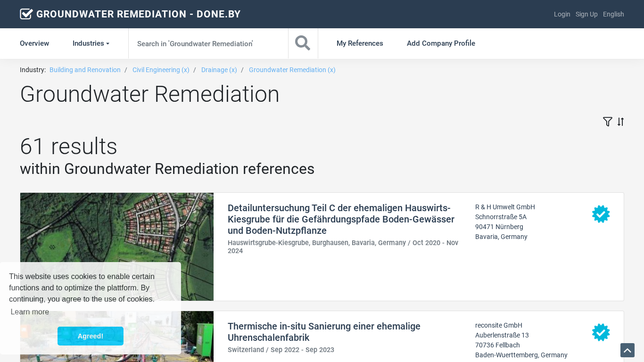Viewport: 644px width, 362px height.
Task: Remove the Groundwater Remediation (x) breadcrumb filter
Action: coord(292,70)
